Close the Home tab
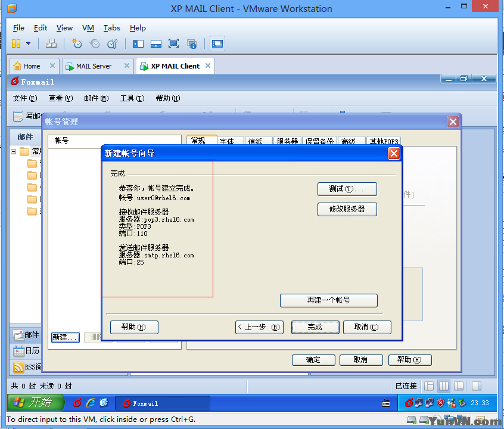 coord(52,66)
